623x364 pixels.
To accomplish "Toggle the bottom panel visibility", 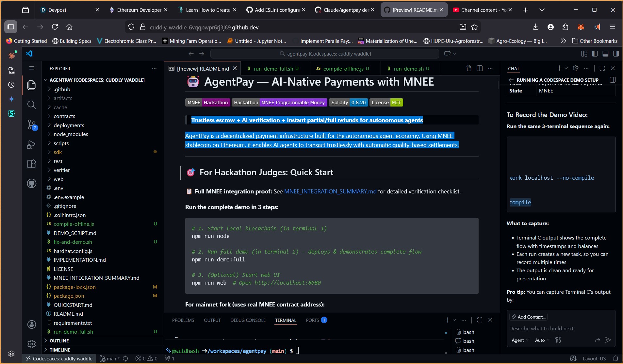I will click(605, 54).
